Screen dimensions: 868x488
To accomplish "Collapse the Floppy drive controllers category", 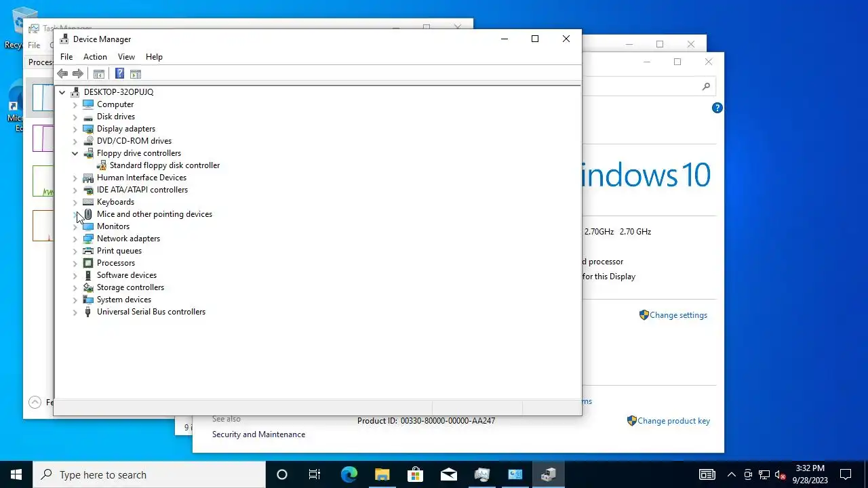I will 75,153.
